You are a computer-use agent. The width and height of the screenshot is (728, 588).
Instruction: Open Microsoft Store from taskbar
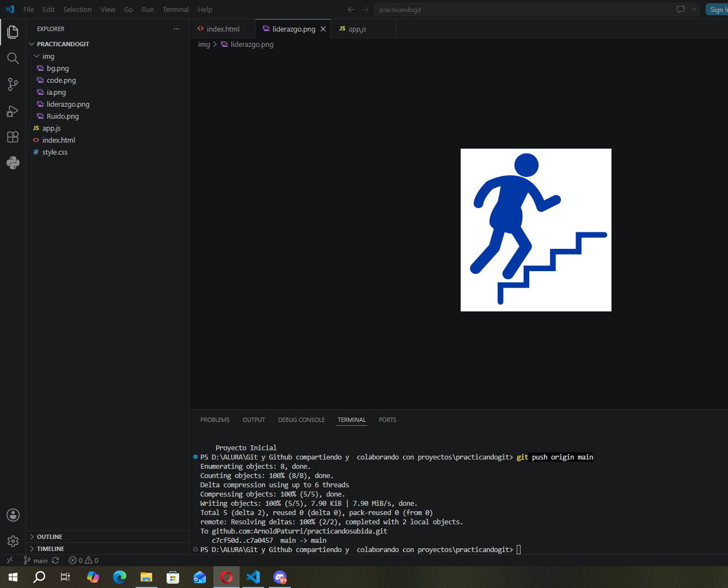coord(173,577)
